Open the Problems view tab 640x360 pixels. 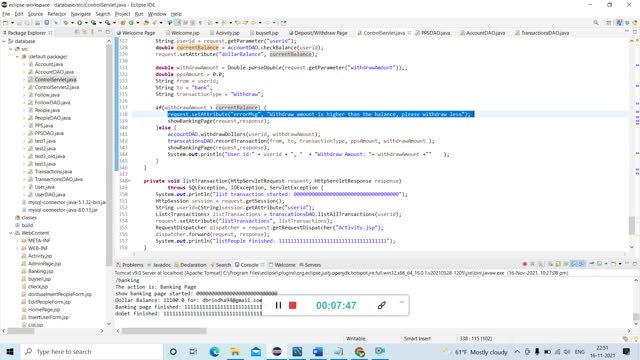130,265
